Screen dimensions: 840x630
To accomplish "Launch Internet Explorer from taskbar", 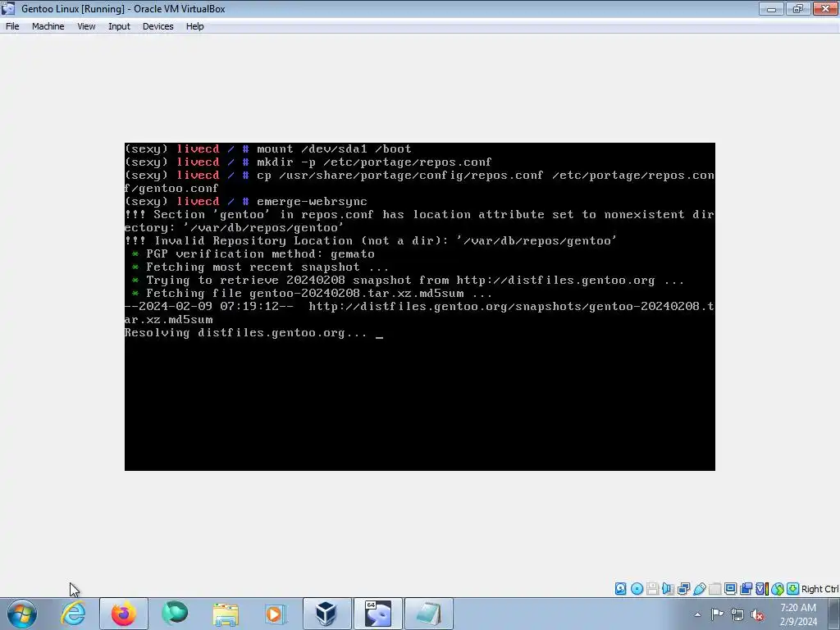I will [73, 614].
